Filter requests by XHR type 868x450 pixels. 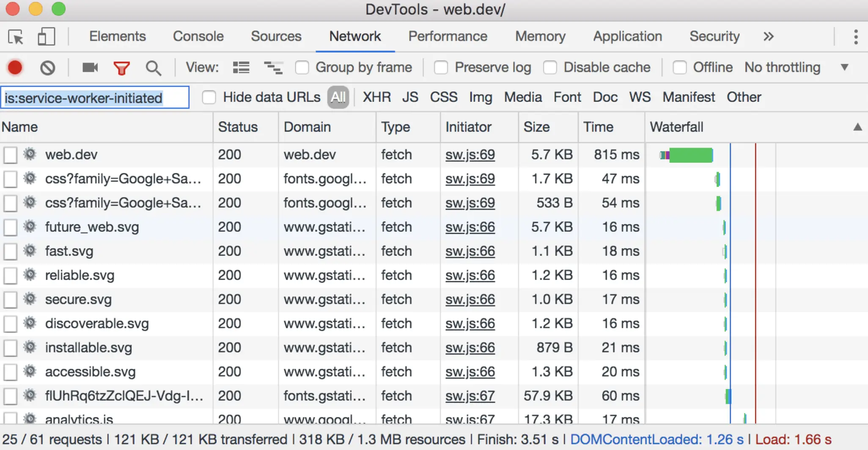pyautogui.click(x=376, y=97)
